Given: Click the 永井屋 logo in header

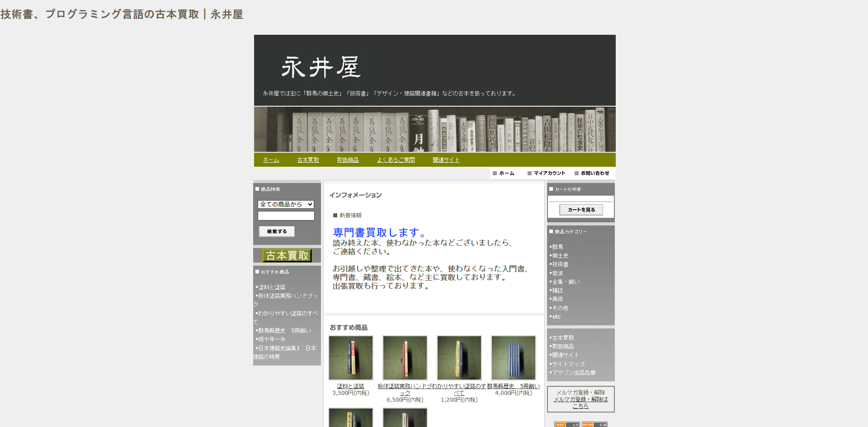Looking at the screenshot, I should coord(321,67).
